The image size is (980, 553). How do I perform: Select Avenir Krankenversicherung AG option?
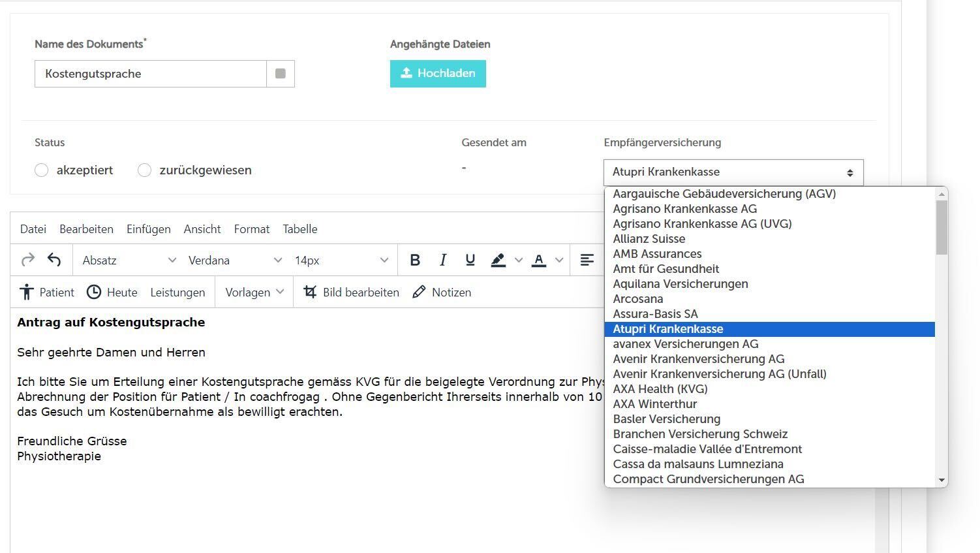click(x=770, y=359)
